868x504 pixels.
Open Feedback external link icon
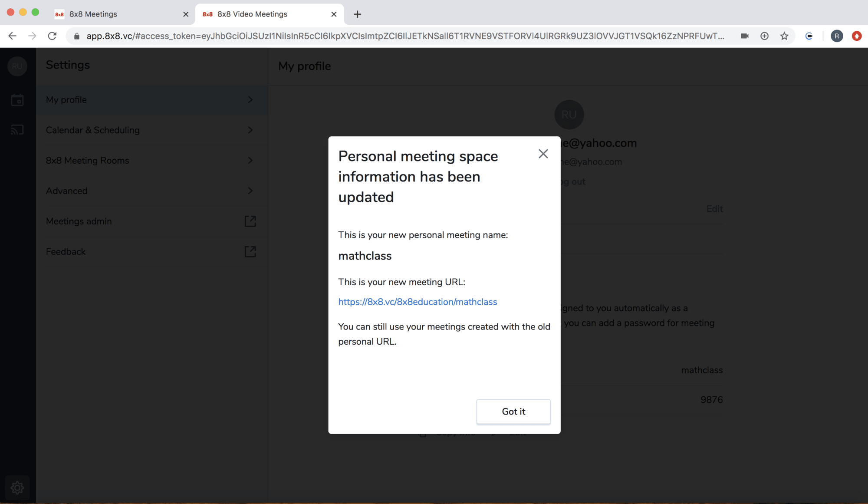[x=250, y=252]
